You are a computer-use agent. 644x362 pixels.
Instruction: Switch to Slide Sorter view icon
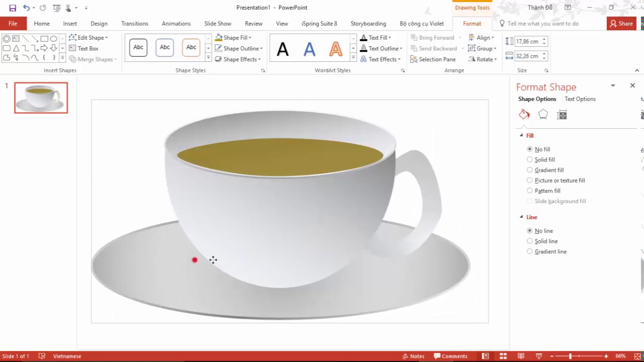point(503,356)
